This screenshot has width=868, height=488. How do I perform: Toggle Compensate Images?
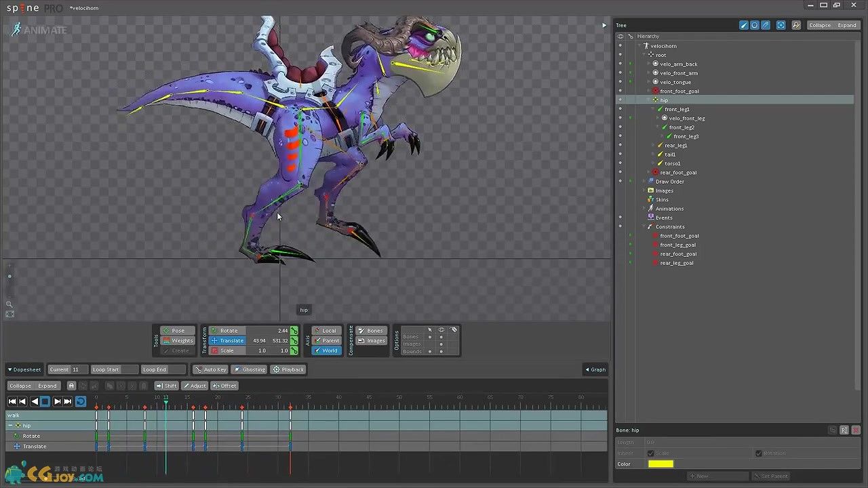click(370, 340)
